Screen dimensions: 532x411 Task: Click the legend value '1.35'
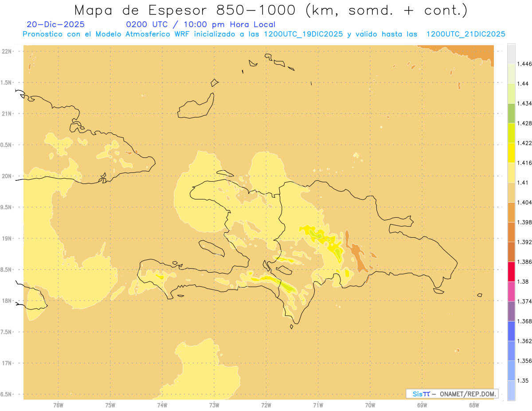tap(522, 380)
